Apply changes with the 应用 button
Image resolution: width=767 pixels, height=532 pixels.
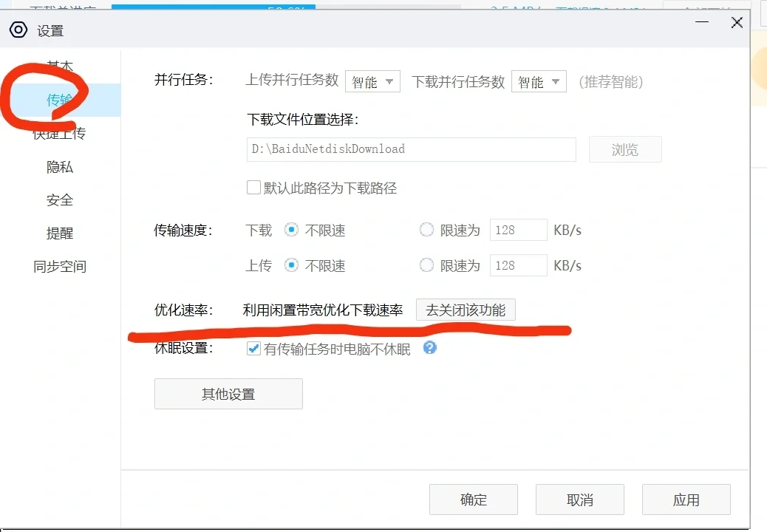pos(686,499)
